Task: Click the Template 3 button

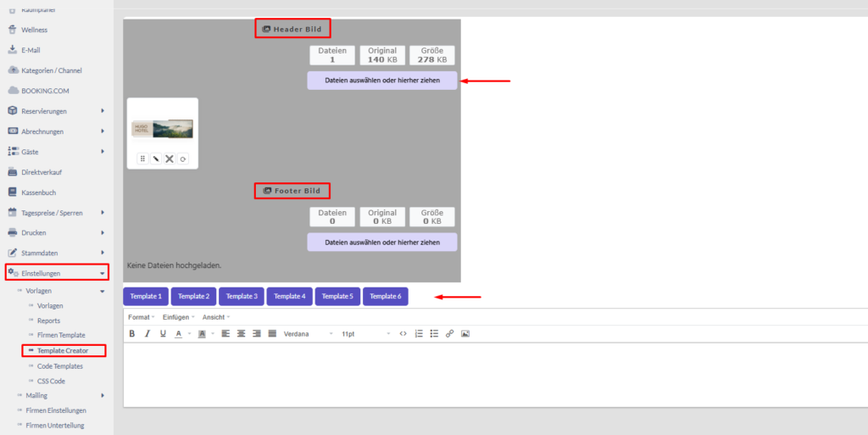Action: [242, 297]
